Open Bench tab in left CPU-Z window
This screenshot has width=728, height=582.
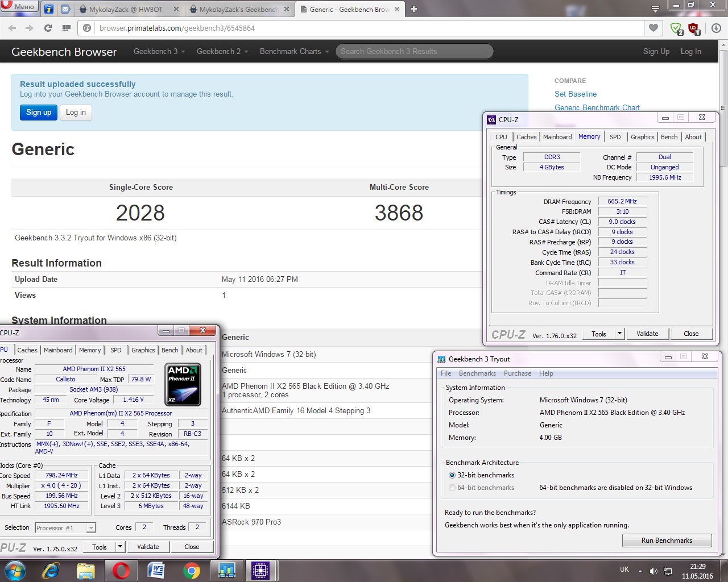click(x=169, y=350)
